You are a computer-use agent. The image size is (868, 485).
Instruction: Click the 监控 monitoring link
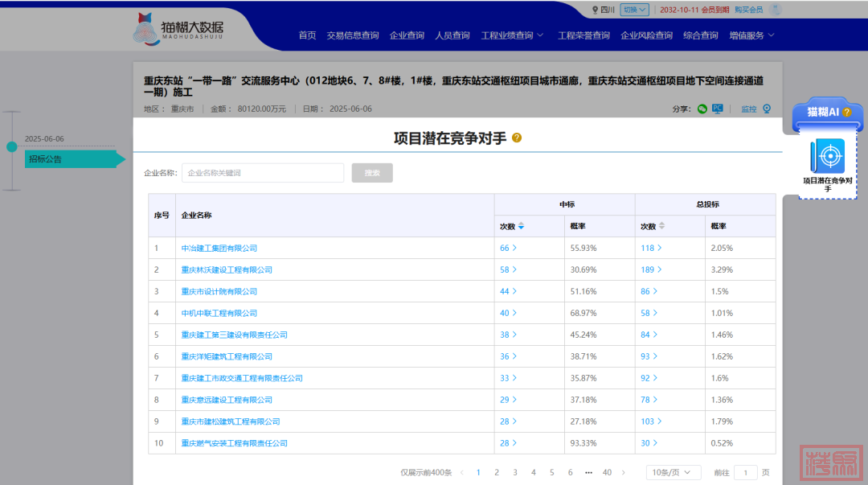coord(748,109)
